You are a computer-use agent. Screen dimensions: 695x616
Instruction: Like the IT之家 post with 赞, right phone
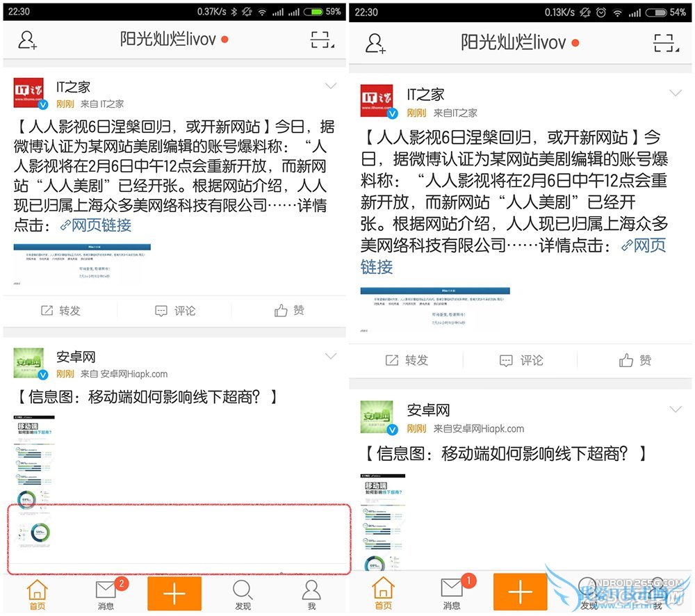point(635,360)
